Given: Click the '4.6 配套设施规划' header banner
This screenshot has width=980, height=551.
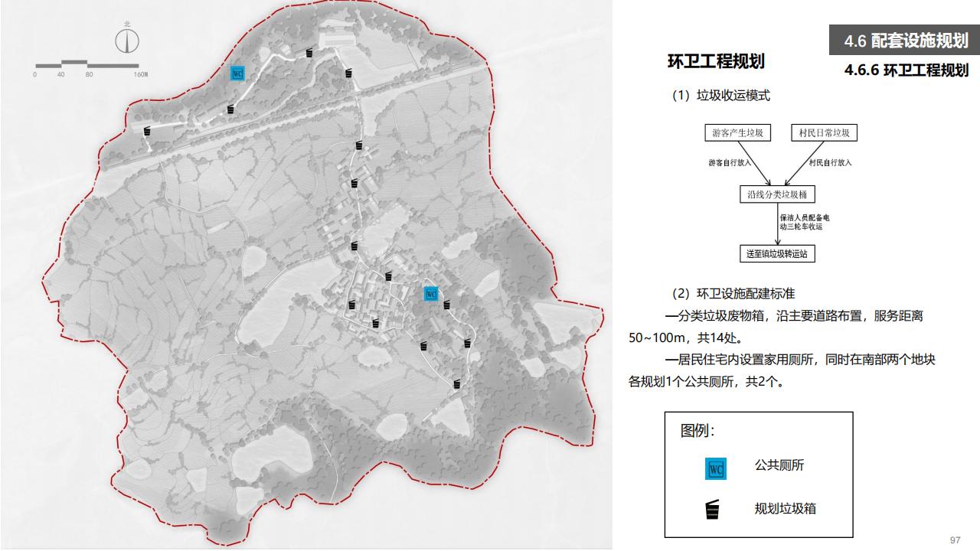Looking at the screenshot, I should point(904,41).
